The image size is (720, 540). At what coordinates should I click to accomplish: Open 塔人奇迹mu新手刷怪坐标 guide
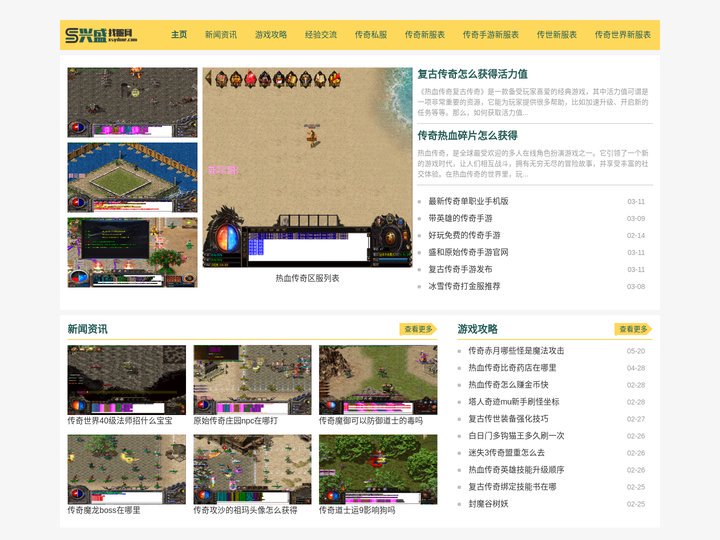[x=513, y=402]
